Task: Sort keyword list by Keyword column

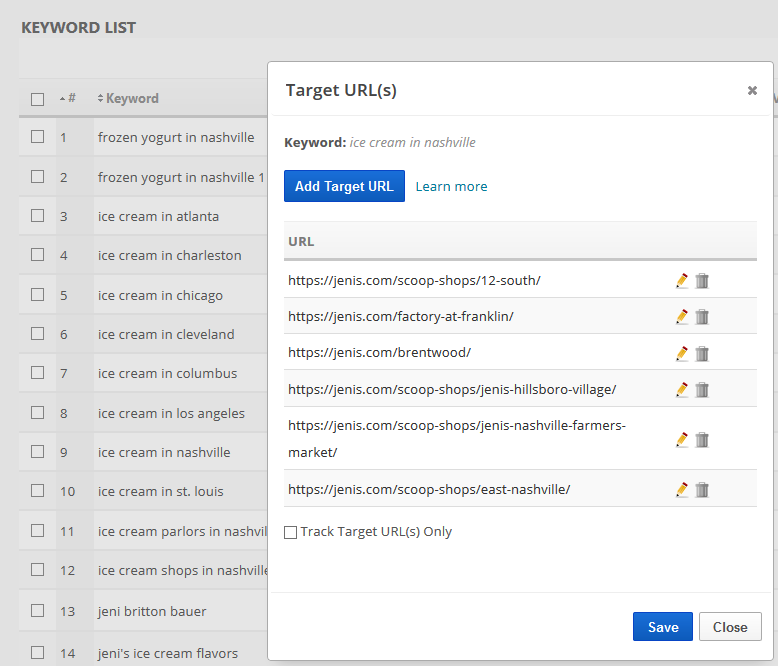Action: click(x=131, y=99)
